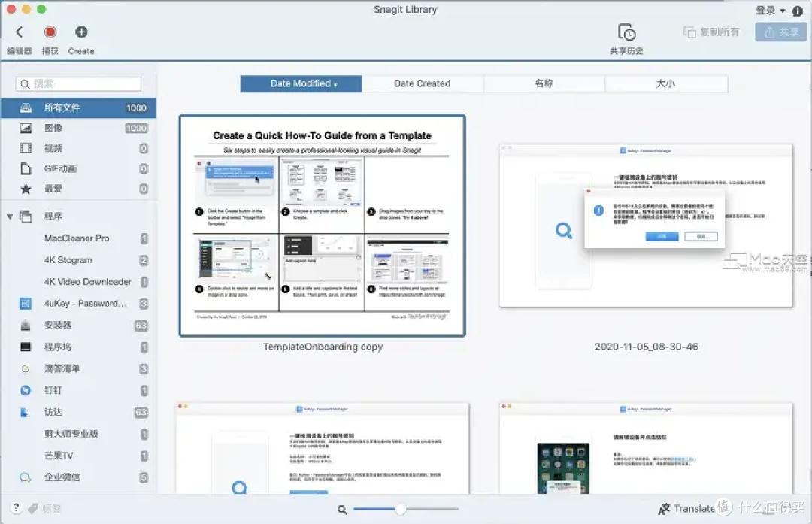812x524 pixels.
Task: Click the 企业微信 chat bubble icon
Action: point(26,477)
